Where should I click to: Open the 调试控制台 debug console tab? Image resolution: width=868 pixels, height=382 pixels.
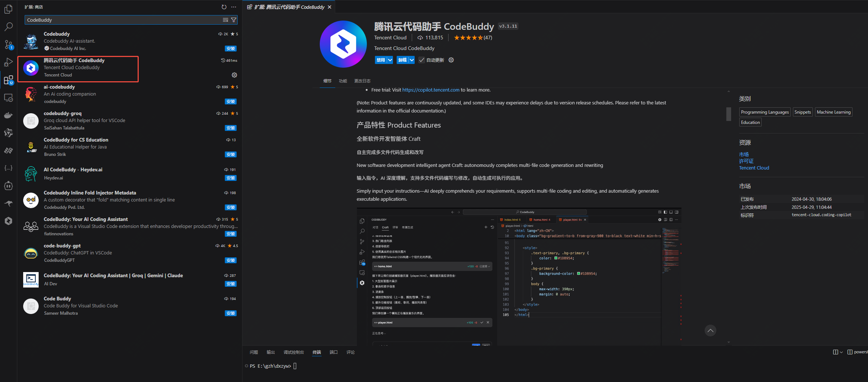click(294, 352)
